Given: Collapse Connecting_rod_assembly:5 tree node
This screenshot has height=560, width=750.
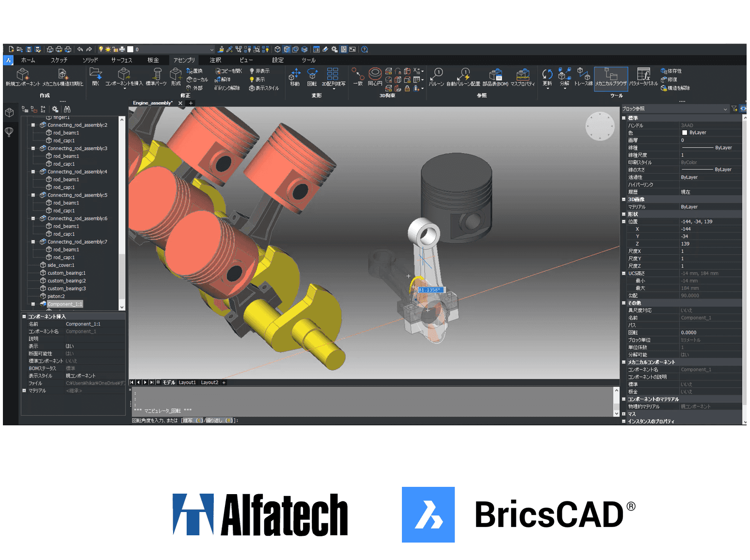Looking at the screenshot, I should point(33,195).
